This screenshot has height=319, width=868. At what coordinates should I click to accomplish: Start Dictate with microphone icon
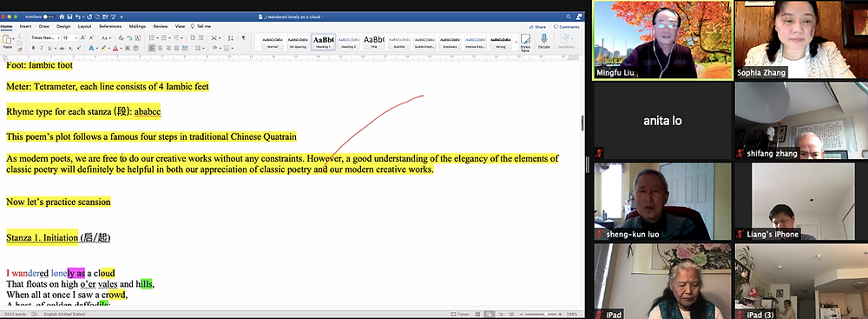544,42
